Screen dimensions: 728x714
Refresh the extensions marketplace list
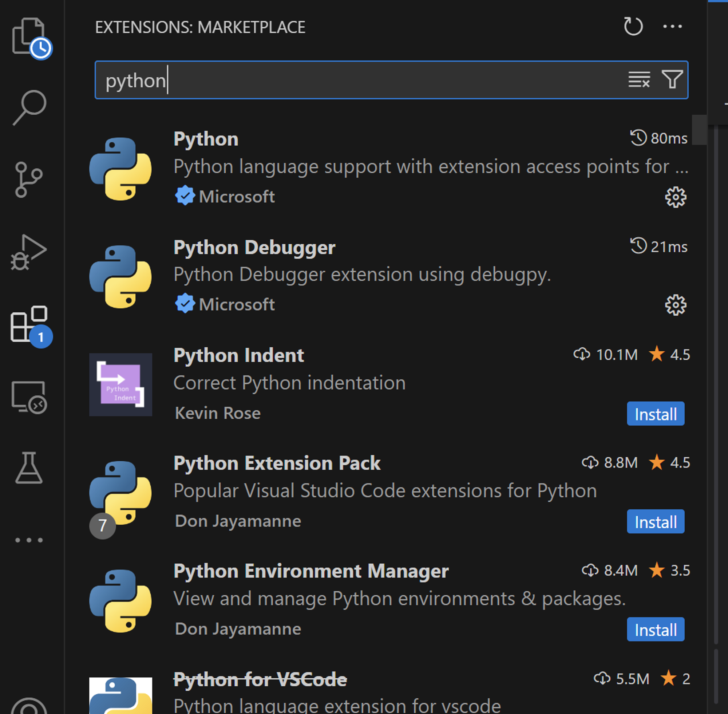(633, 27)
